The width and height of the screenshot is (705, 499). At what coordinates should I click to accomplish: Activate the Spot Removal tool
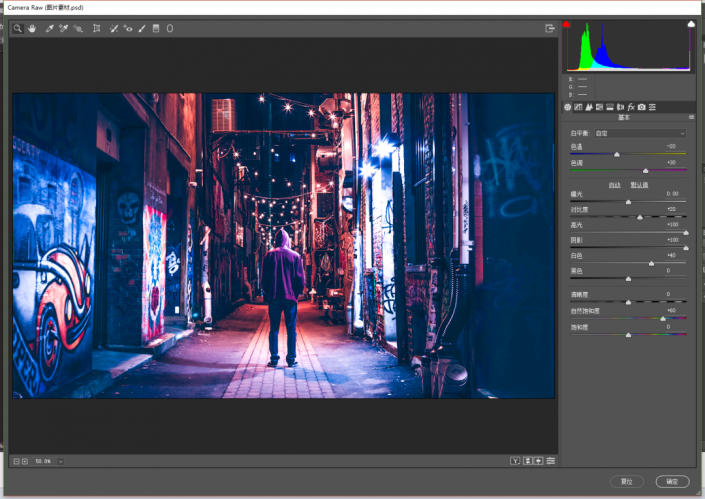click(114, 29)
